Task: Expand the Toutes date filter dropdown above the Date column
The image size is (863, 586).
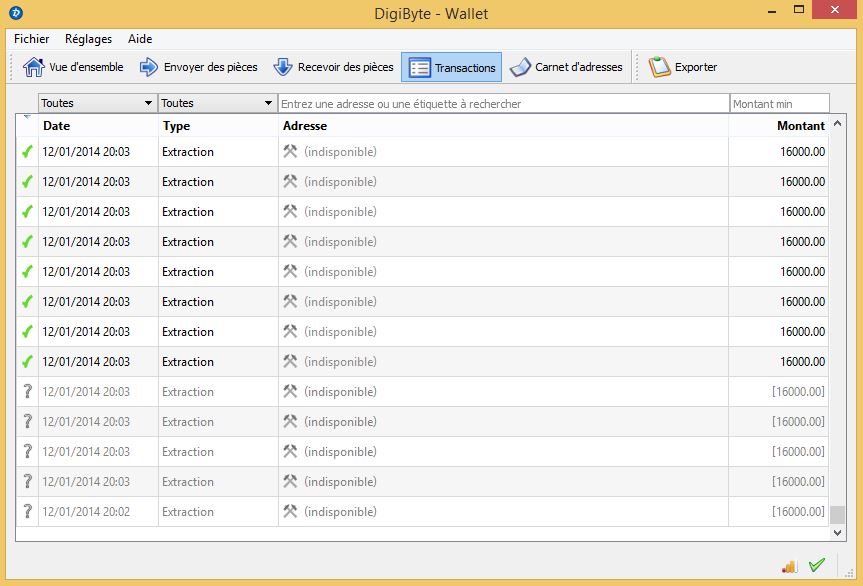Action: pos(97,103)
